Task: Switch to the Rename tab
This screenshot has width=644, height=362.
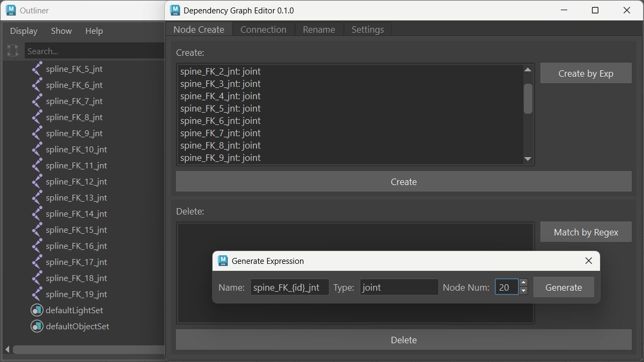Action: pyautogui.click(x=319, y=29)
